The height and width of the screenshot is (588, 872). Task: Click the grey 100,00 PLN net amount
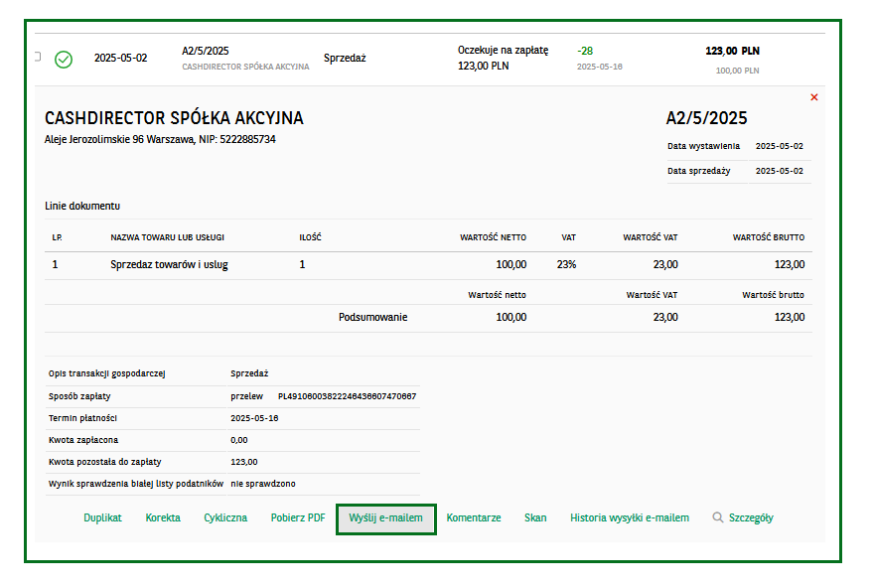coord(737,71)
